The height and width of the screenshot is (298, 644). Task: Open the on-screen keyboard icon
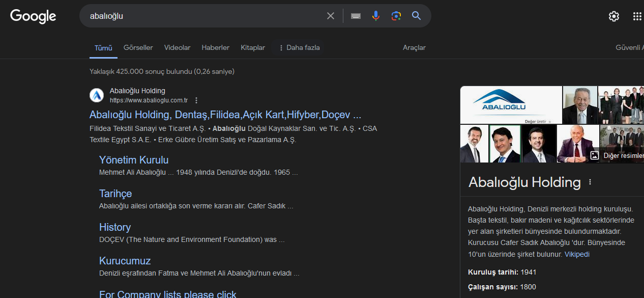[x=356, y=16]
